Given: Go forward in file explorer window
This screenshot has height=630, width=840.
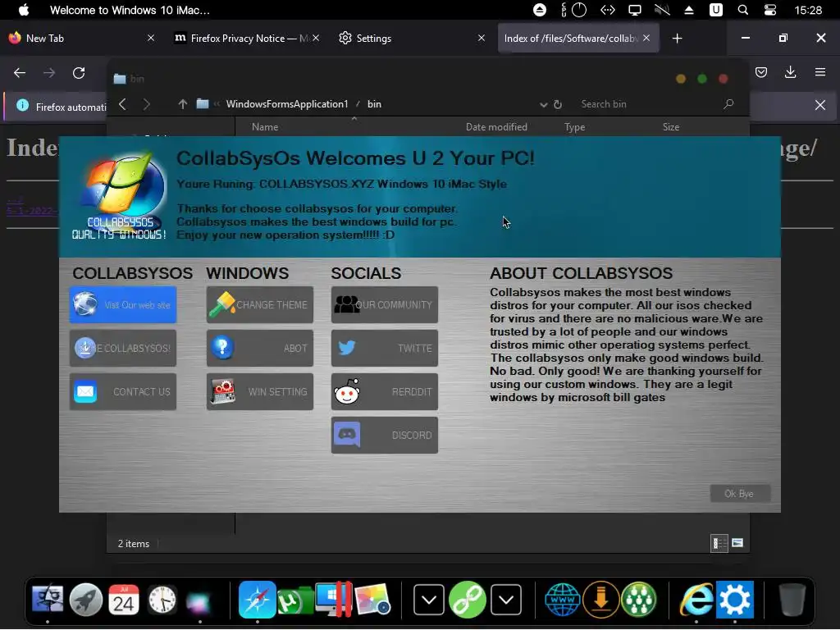Looking at the screenshot, I should 147,104.
